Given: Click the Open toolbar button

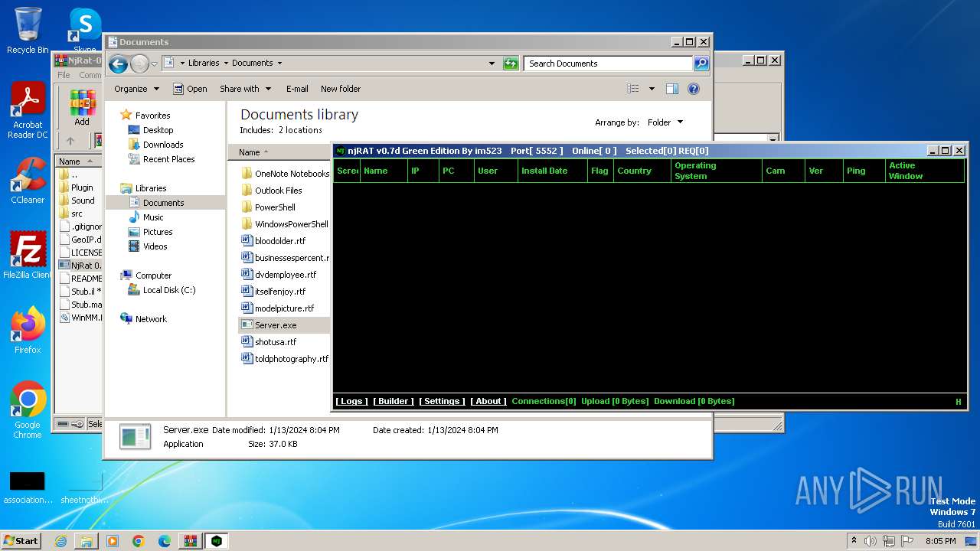Looking at the screenshot, I should point(190,89).
